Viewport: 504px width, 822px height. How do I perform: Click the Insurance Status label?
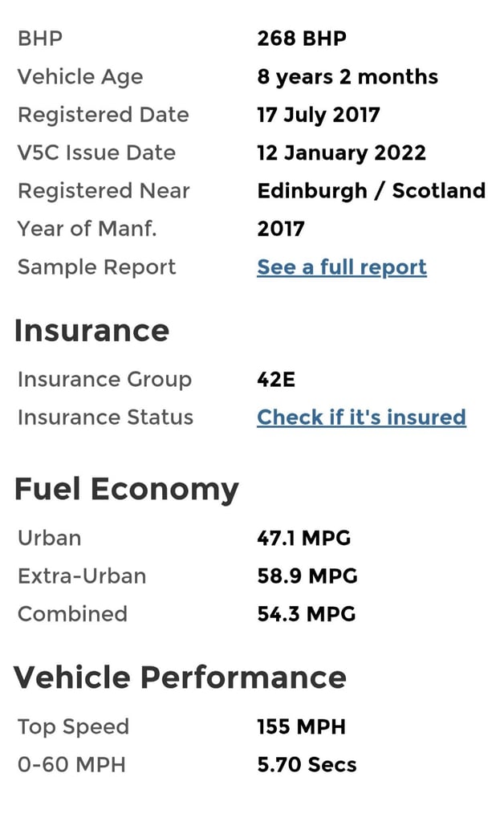105,417
